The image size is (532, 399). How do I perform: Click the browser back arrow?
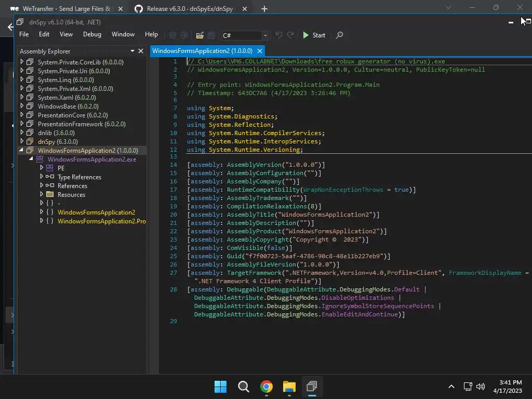click(x=10, y=27)
